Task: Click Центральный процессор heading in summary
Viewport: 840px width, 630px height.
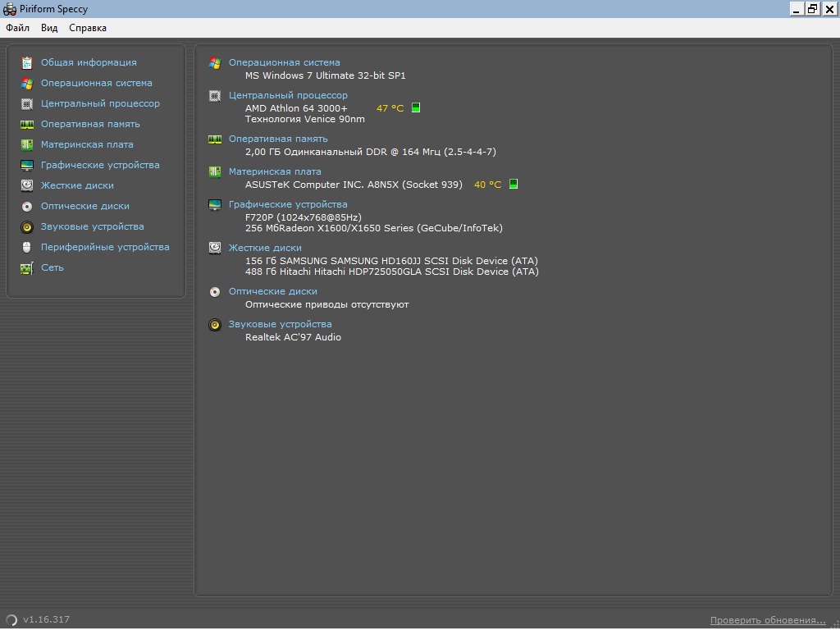Action: (288, 95)
